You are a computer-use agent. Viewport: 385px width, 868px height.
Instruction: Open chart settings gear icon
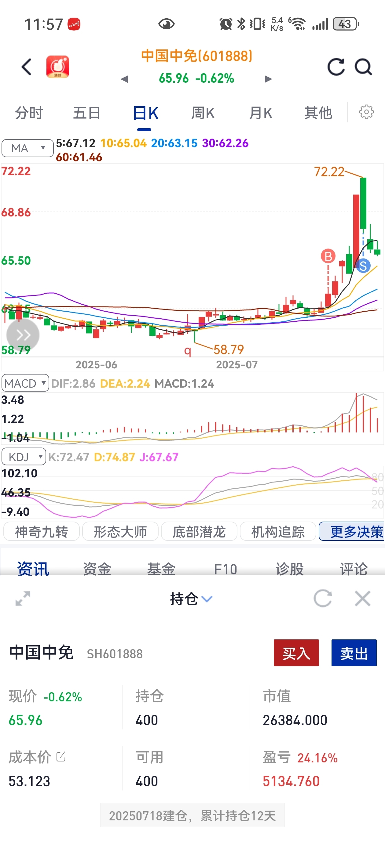(x=366, y=112)
